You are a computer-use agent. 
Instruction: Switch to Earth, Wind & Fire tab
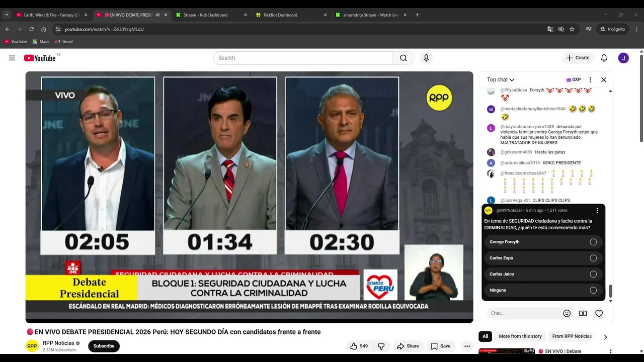51,15
